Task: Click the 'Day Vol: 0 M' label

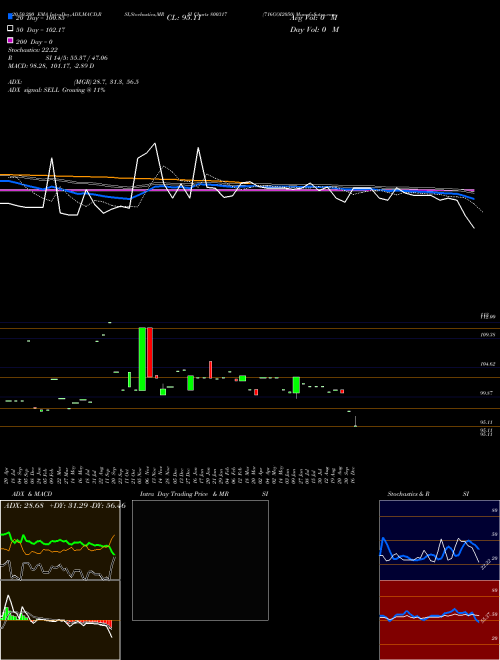Action: [x=314, y=29]
